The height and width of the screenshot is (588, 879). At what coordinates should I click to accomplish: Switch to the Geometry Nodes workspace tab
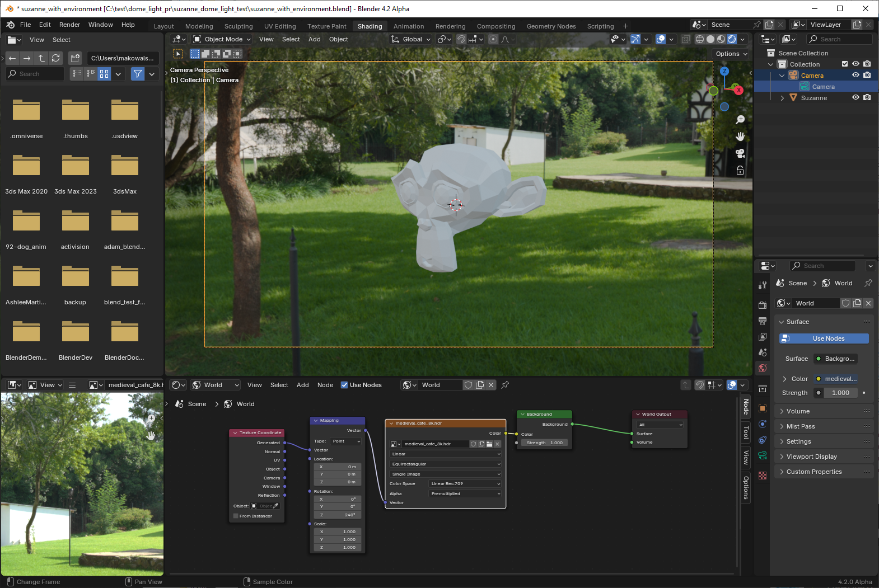pyautogui.click(x=551, y=26)
